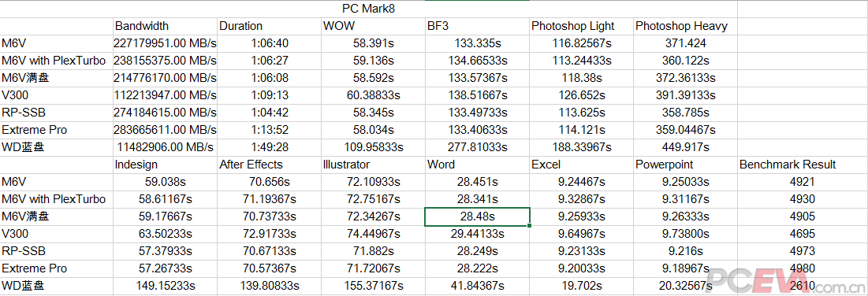The image size is (868, 296).
Task: Select the duration cell 1:13:52
Action: (269, 130)
